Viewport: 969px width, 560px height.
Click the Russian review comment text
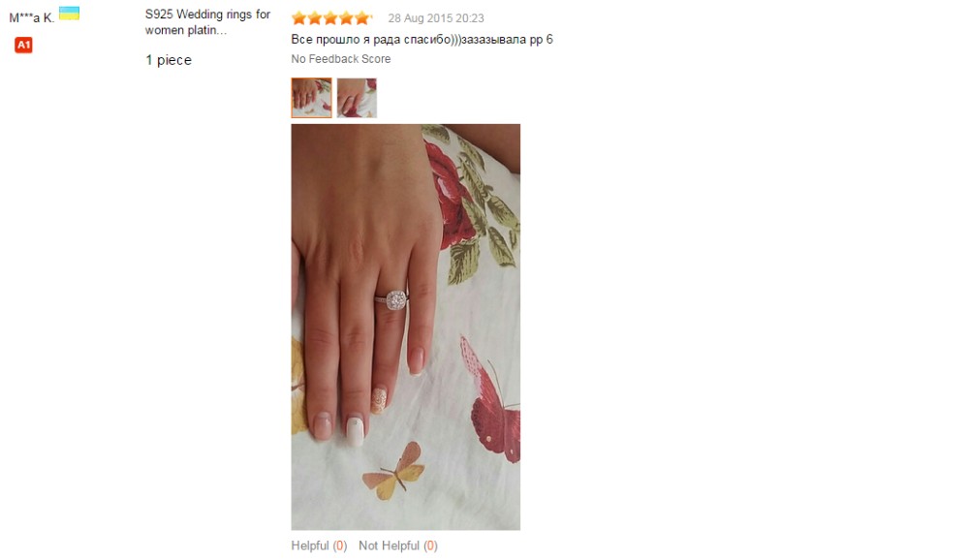(422, 40)
